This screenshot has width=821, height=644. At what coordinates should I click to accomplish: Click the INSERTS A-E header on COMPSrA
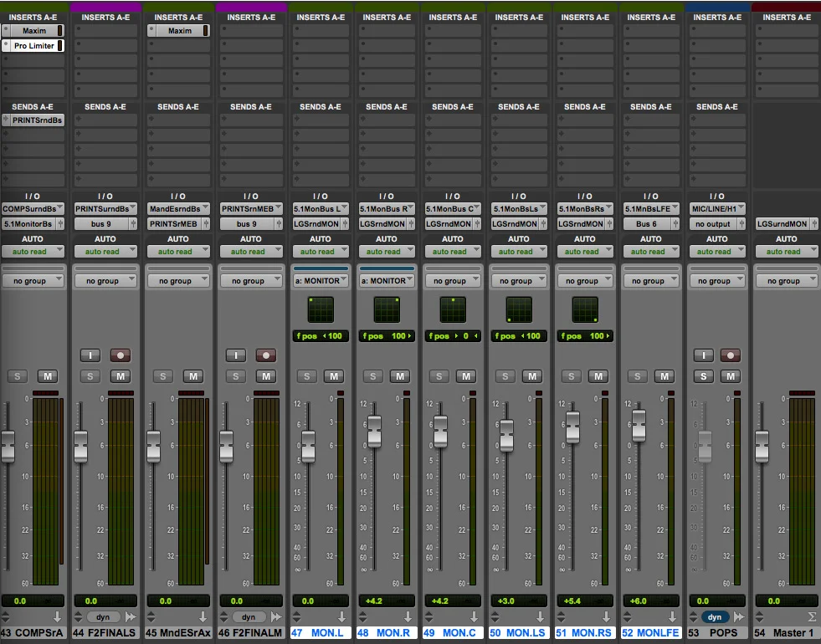pos(33,18)
